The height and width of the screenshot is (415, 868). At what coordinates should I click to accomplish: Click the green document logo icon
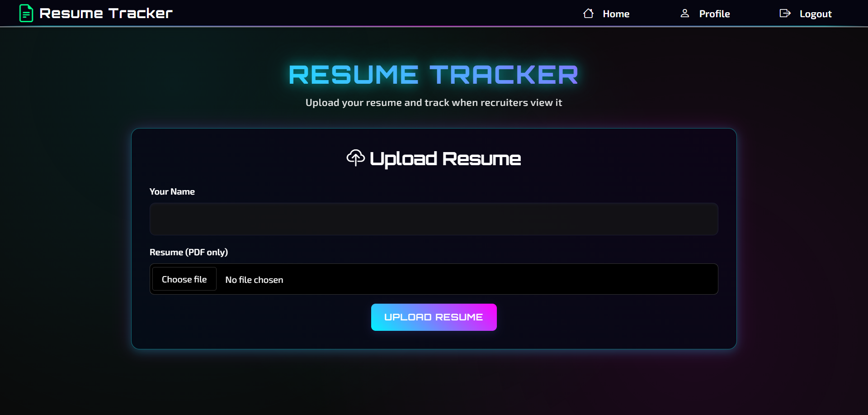pyautogui.click(x=26, y=13)
